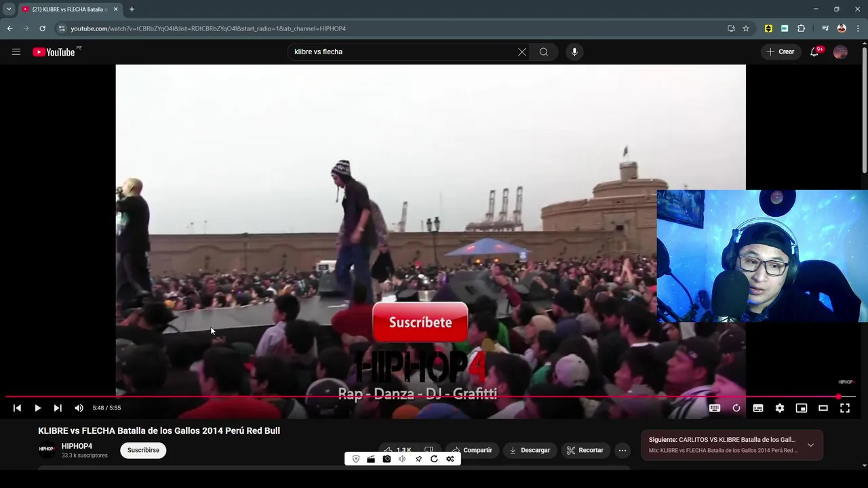Select the KLIBRE vs FLECHA browser tab

click(71, 9)
